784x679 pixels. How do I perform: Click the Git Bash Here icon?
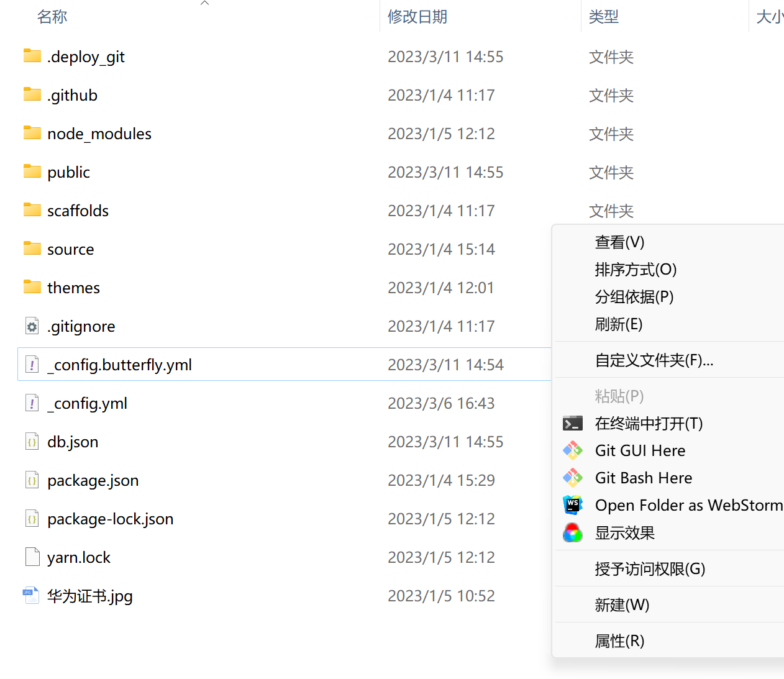point(573,478)
